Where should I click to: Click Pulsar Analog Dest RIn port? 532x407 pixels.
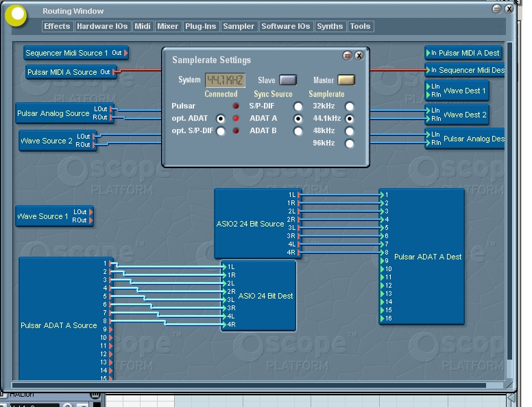(428, 143)
